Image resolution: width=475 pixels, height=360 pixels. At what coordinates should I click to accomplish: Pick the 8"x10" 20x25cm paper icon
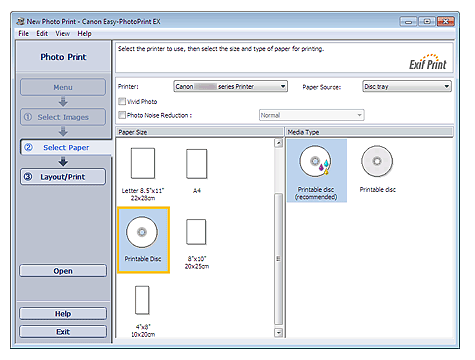[x=196, y=232]
